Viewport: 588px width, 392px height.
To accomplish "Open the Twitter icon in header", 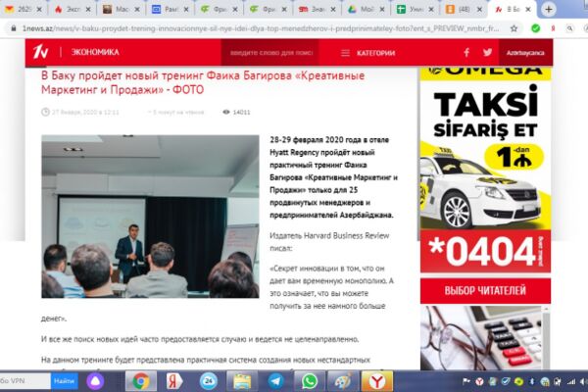I will [x=487, y=52].
